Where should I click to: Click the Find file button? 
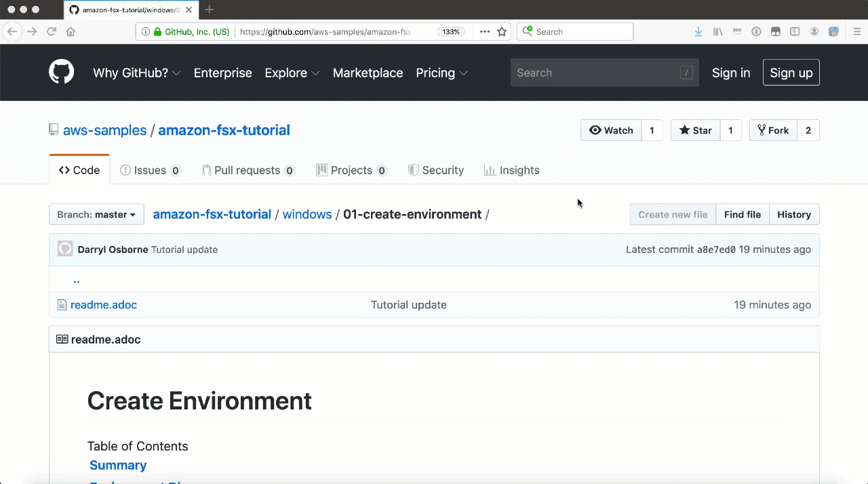[743, 214]
